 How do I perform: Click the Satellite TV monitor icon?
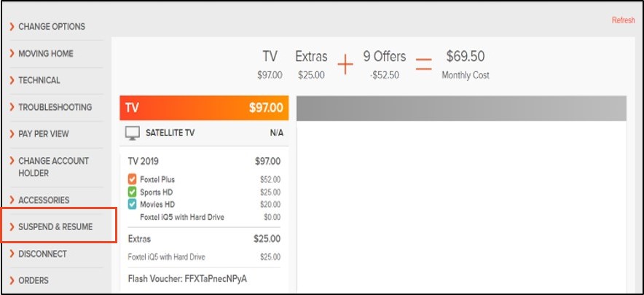133,133
